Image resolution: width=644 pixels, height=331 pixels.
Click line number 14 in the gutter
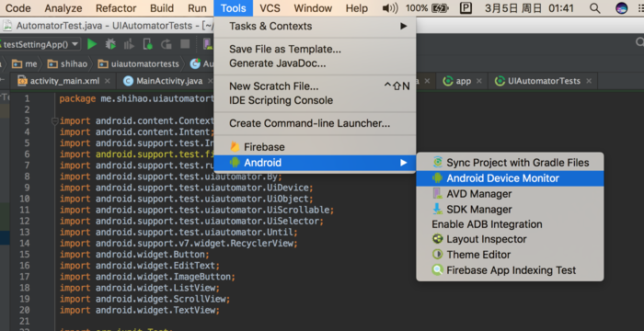point(24,243)
